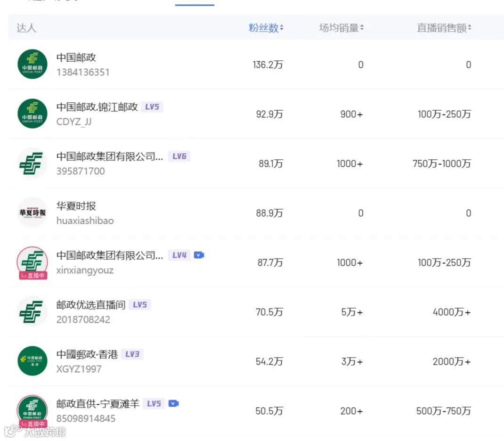Open 中國郵政·香港 avatar
The height and width of the screenshot is (441, 504).
[x=32, y=361]
